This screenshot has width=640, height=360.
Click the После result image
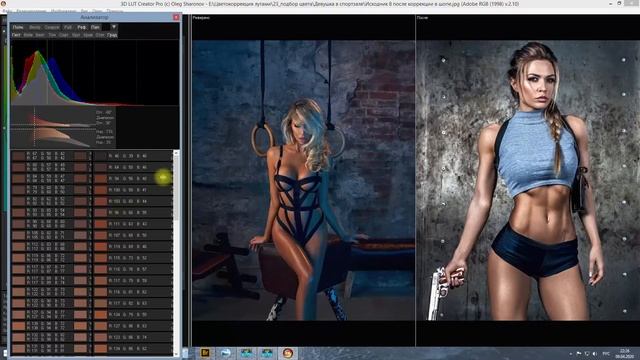(528, 180)
